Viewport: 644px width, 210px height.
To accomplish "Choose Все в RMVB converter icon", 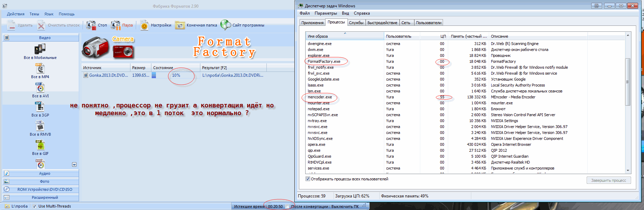I will click(x=40, y=126).
